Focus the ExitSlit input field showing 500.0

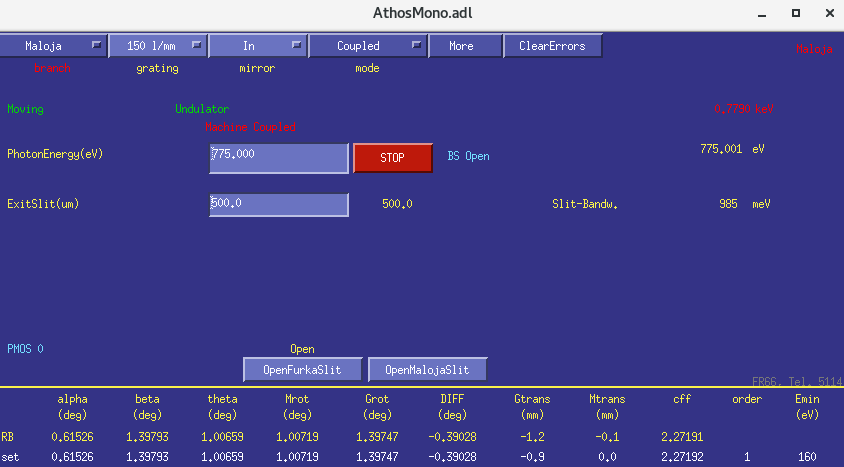coord(279,204)
